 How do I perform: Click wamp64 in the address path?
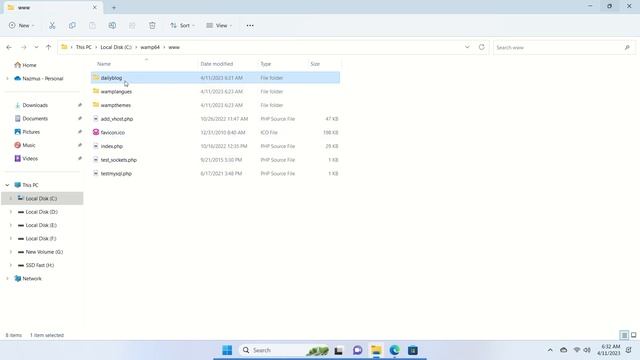coord(150,47)
